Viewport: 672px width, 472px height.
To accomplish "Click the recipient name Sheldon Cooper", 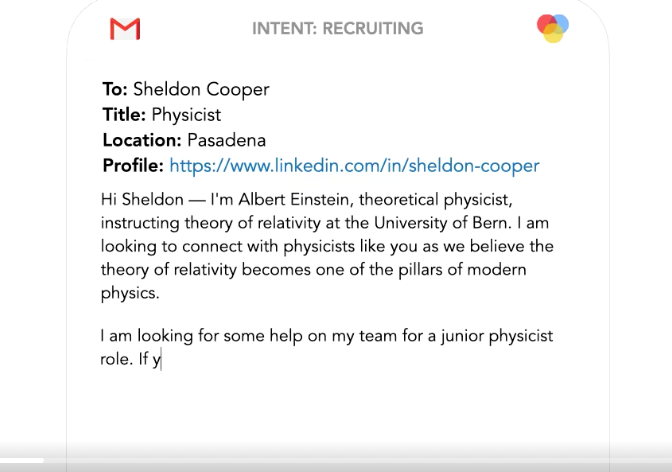I will 201,89.
